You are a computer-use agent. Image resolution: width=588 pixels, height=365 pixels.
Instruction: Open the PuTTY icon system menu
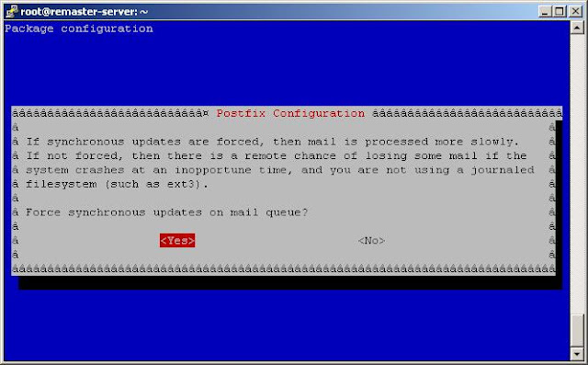tap(12, 12)
